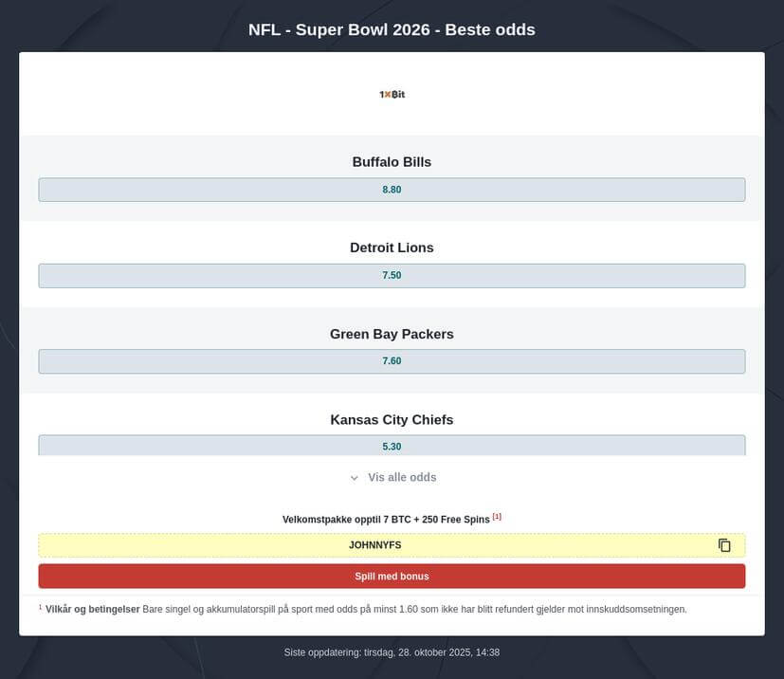Click the Siste oppdatering timestamp text
The height and width of the screenshot is (679, 784).
pos(392,651)
